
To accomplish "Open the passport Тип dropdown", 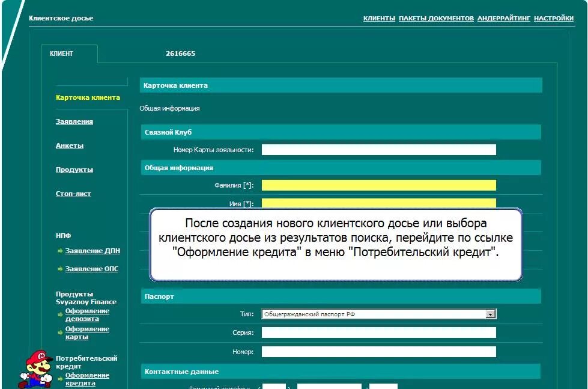I will 379,314.
